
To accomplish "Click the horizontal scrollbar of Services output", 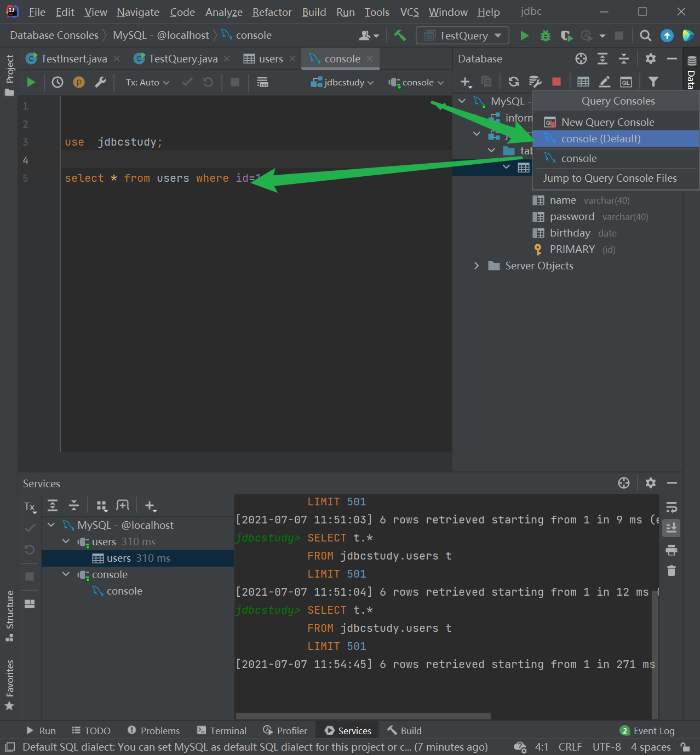I will coord(363,716).
